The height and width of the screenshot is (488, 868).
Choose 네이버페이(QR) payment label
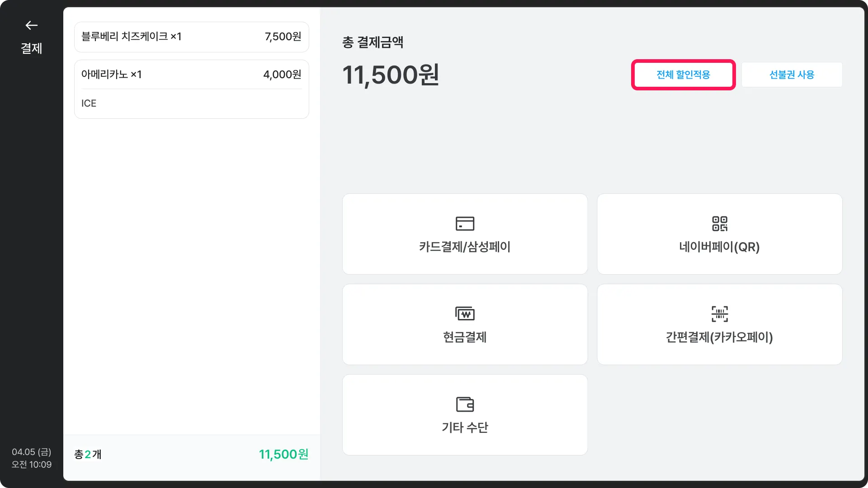pos(719,247)
